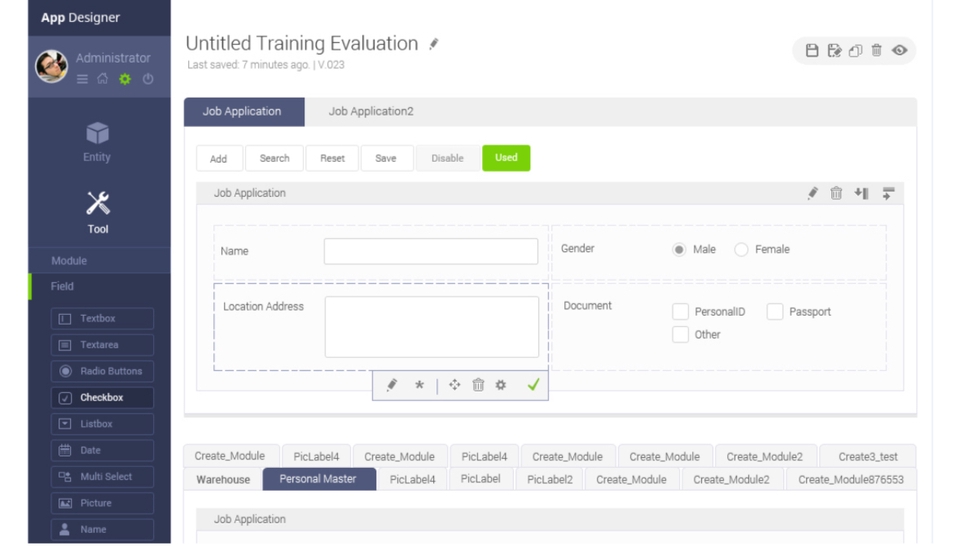Tick the Other document checkbox
The width and height of the screenshot is (960, 559).
680,334
